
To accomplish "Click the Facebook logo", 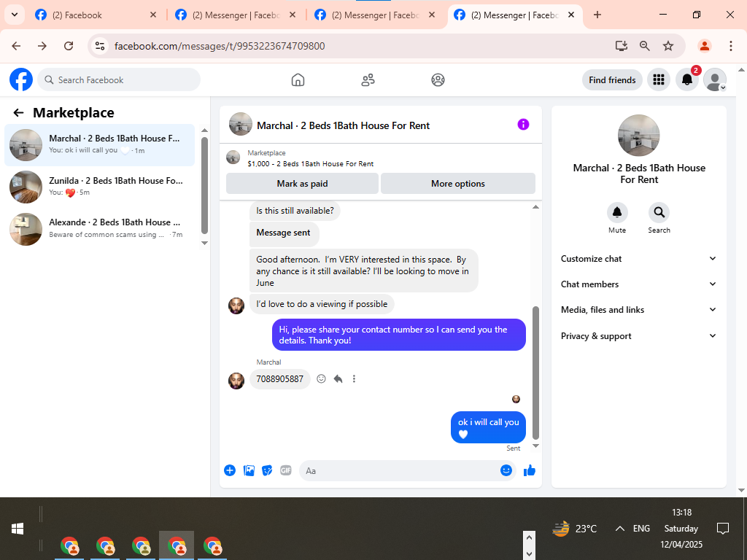I will 21,79.
